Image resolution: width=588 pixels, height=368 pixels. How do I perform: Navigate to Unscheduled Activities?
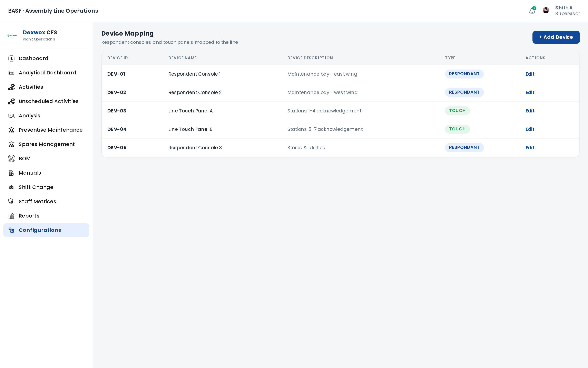click(46, 101)
